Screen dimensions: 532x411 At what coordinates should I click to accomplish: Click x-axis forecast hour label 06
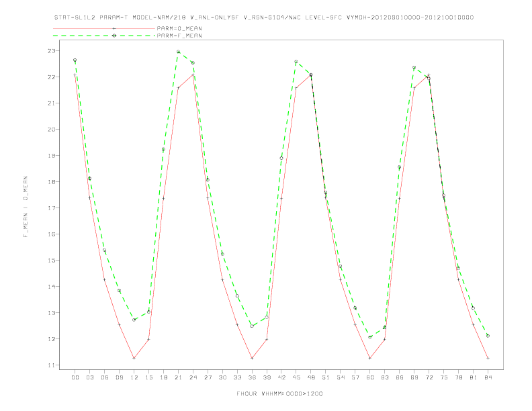(105, 377)
